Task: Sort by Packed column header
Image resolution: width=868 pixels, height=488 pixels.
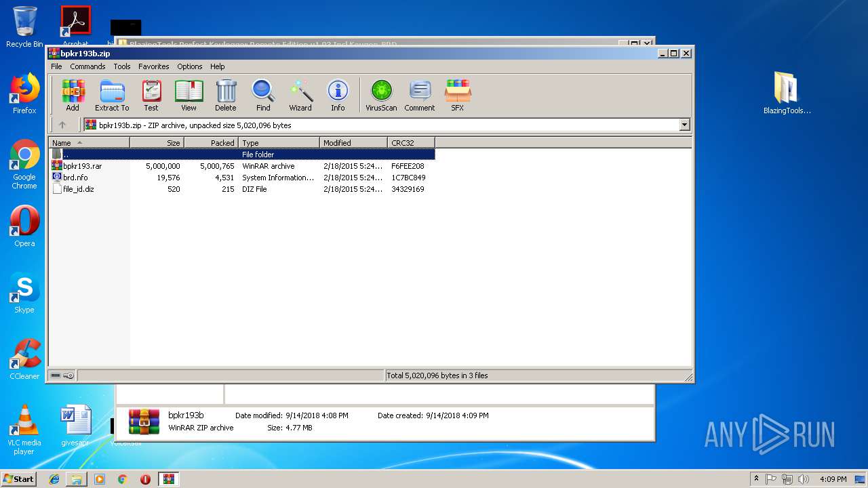Action: (x=211, y=143)
